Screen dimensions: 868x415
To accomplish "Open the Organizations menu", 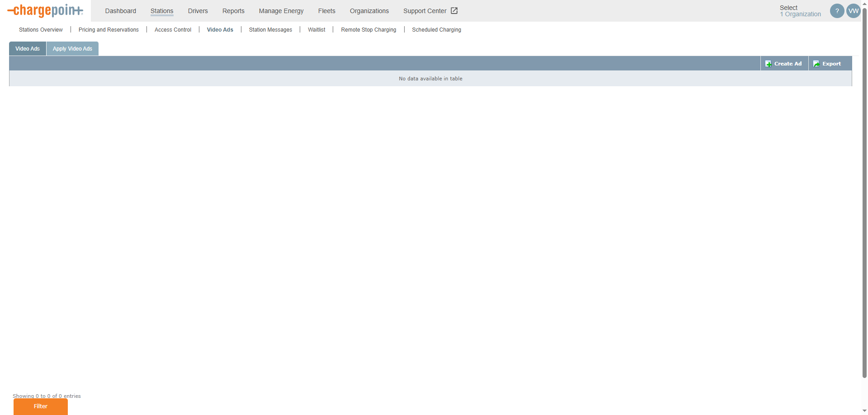I will (x=369, y=11).
